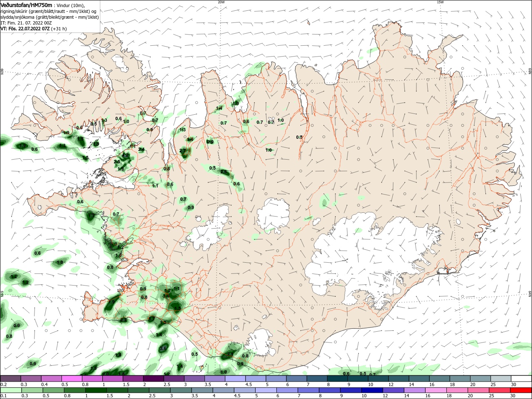Pick the darkest purple swatch labeled 2

pos(153,379)
